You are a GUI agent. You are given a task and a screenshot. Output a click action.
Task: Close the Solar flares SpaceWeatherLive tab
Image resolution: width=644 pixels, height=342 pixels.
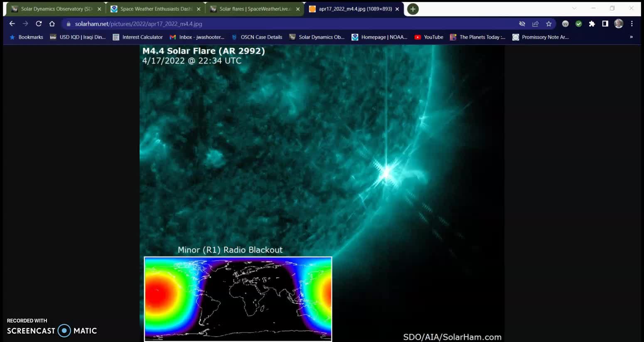(298, 9)
